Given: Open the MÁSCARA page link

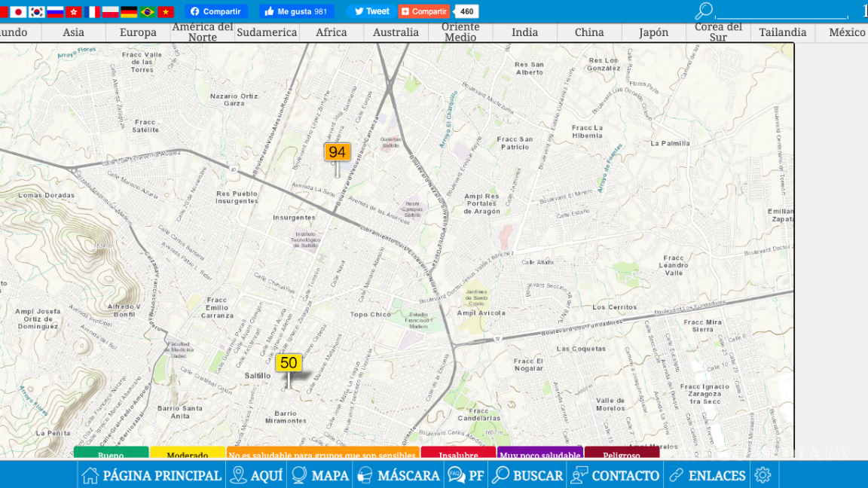Looking at the screenshot, I should click(398, 475).
